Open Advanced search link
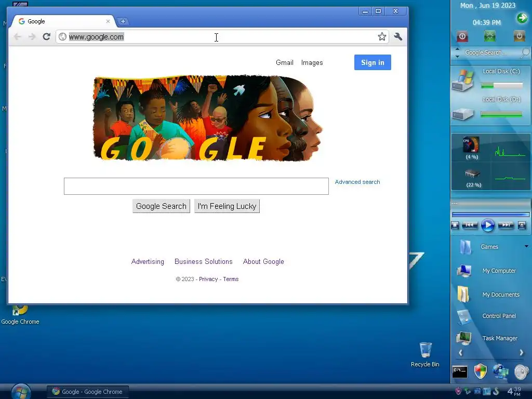 point(357,182)
